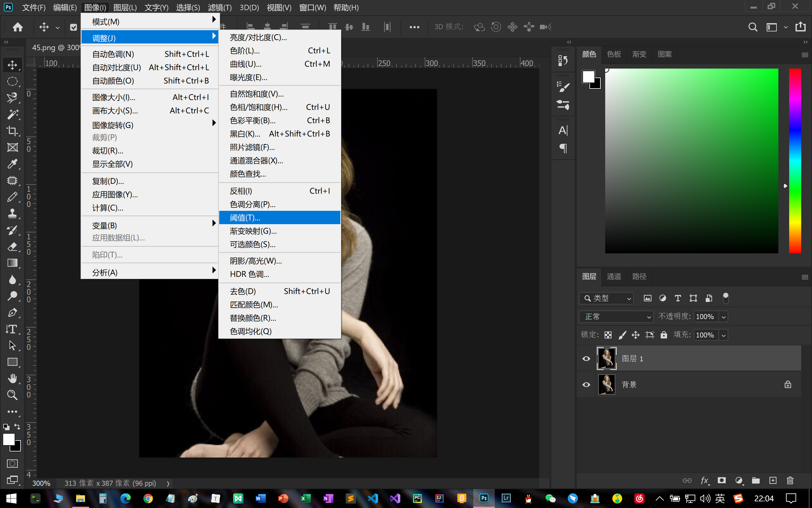Select the Frame tool
This screenshot has height=508, width=812.
(x=12, y=147)
